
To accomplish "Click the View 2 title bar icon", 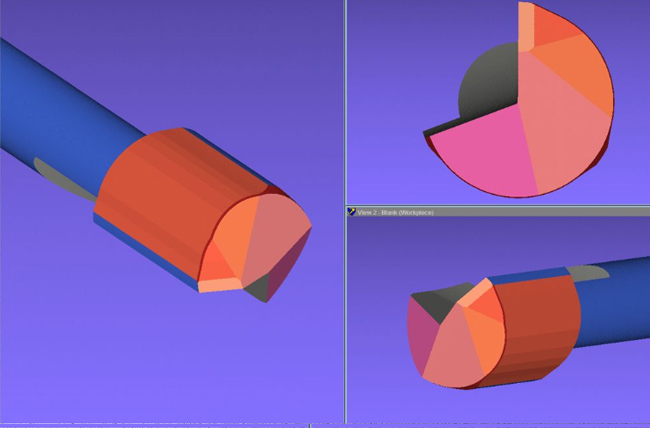I will [352, 212].
